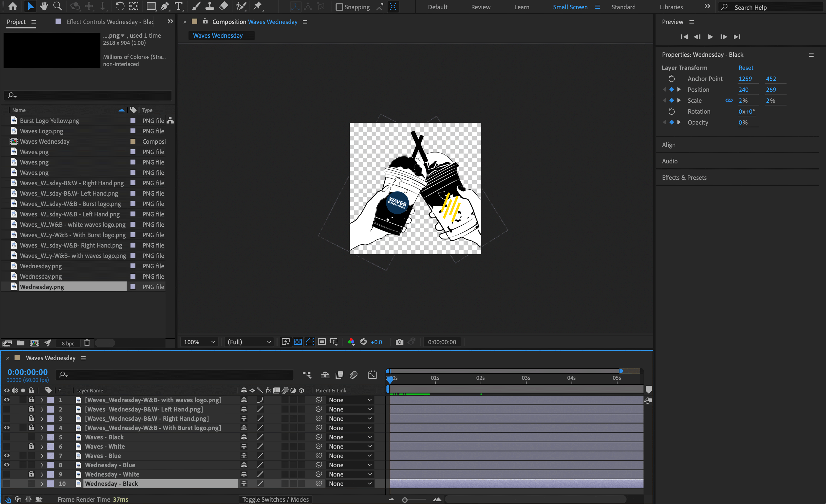Show channel and color management settings
Screen dimensions: 826x504
[x=351, y=342]
